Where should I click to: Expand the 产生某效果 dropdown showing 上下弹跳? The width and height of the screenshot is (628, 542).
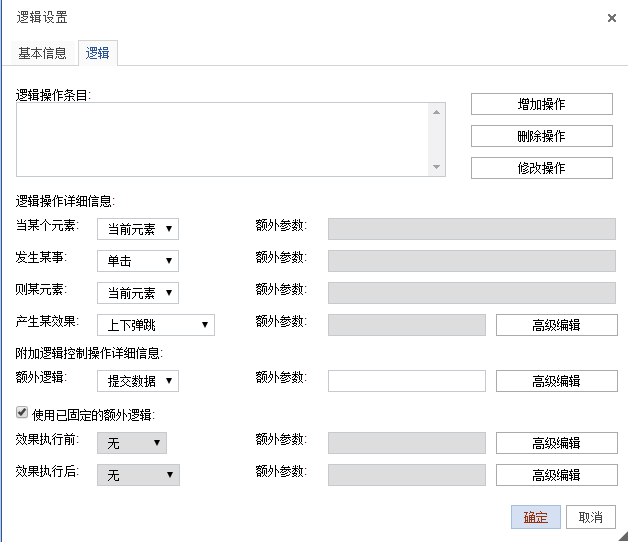tap(156, 325)
